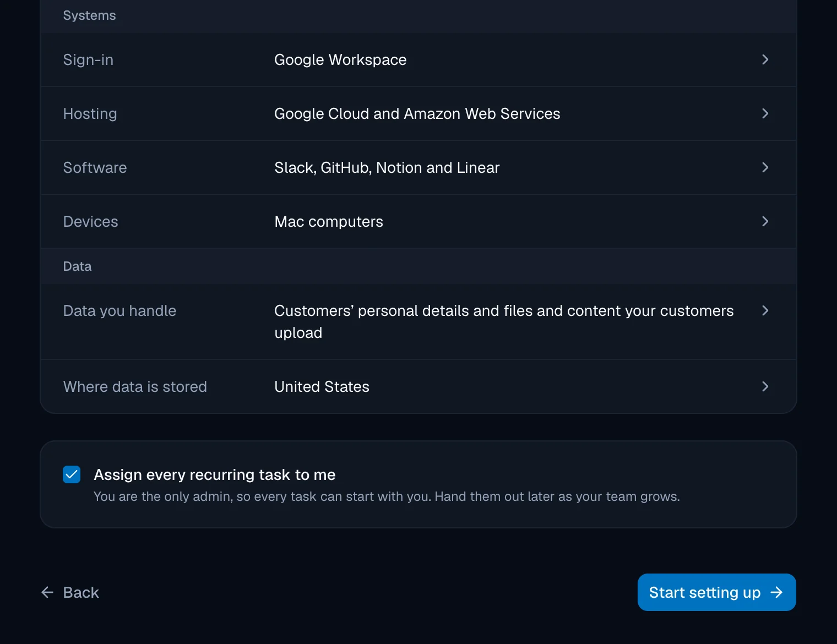Click the Sign-in label
Viewport: 837px width, 644px height.
pos(88,59)
